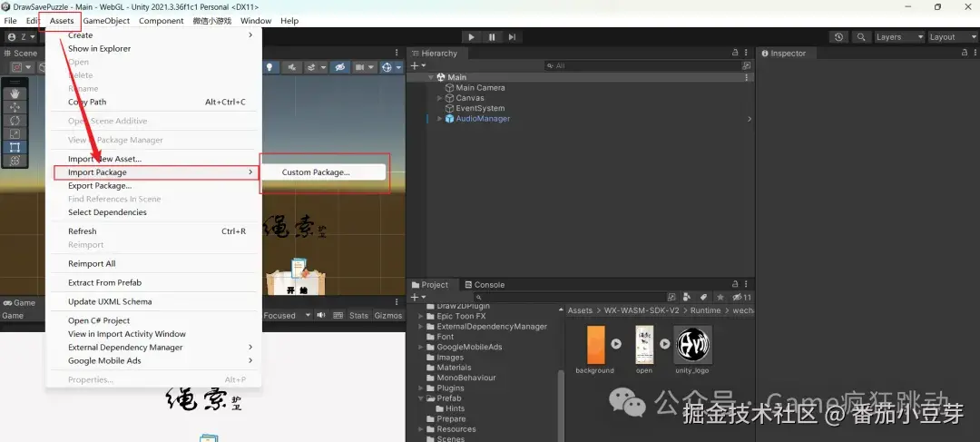Select the Scale tool
980x442 pixels.
pos(15,133)
